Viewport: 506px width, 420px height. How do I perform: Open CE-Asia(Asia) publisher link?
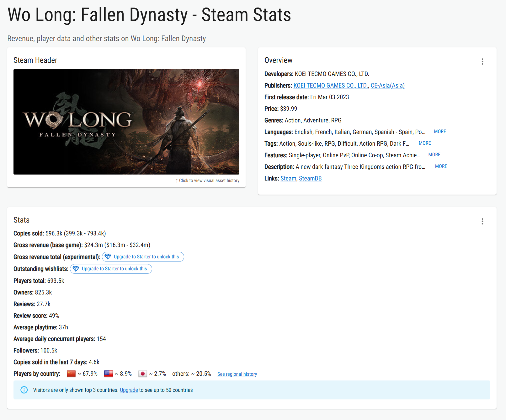[x=388, y=85]
